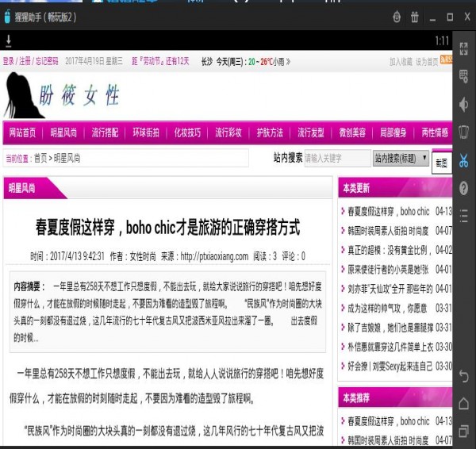Viewport: 476px width, 449px height.
Task: Open the 流行彩妆 navigation tab
Action: pos(228,132)
